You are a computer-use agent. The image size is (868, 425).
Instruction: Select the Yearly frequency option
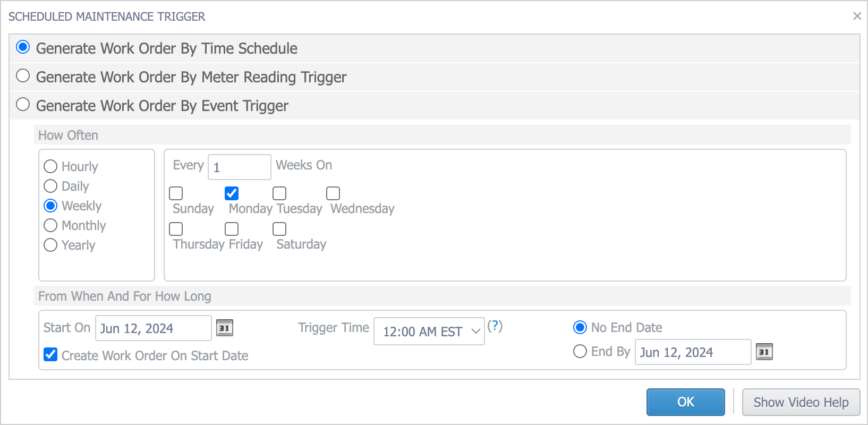[50, 245]
